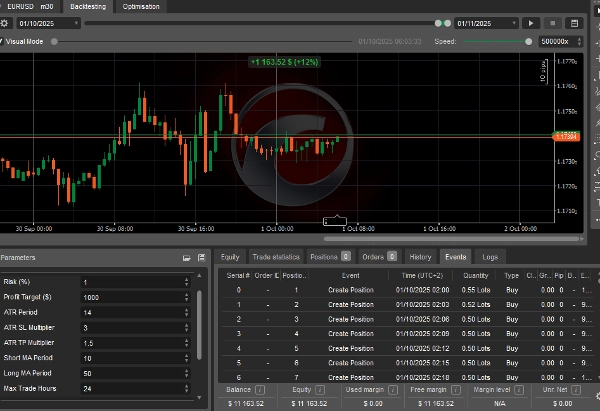Click the Equity info icon

pyautogui.click(x=321, y=390)
